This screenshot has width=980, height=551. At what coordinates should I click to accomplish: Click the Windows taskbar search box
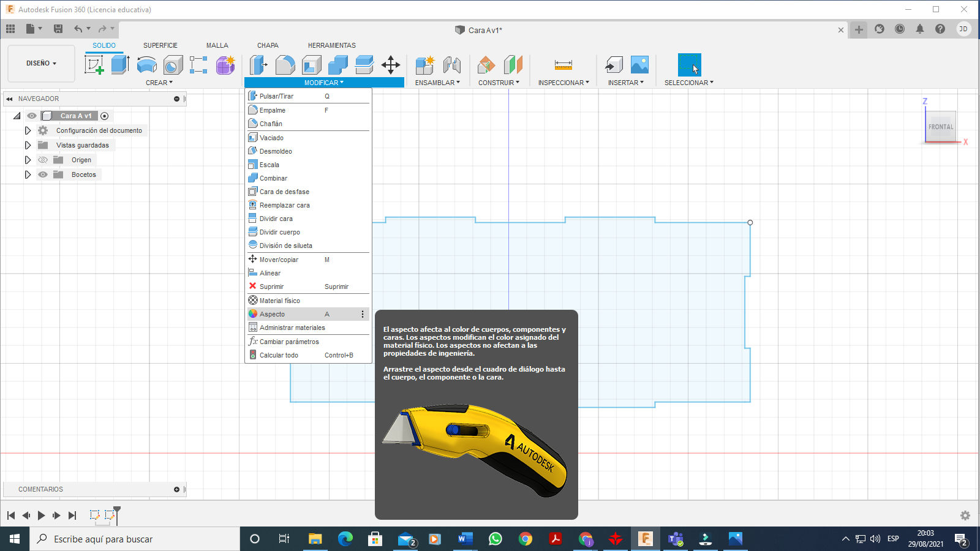[x=135, y=539]
